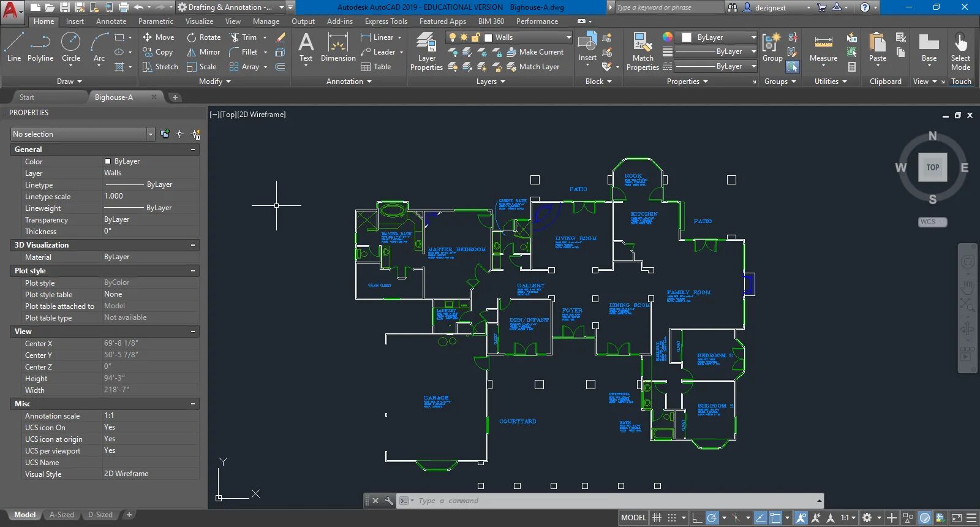
Task: Click the Fillet tool
Action: (x=243, y=52)
